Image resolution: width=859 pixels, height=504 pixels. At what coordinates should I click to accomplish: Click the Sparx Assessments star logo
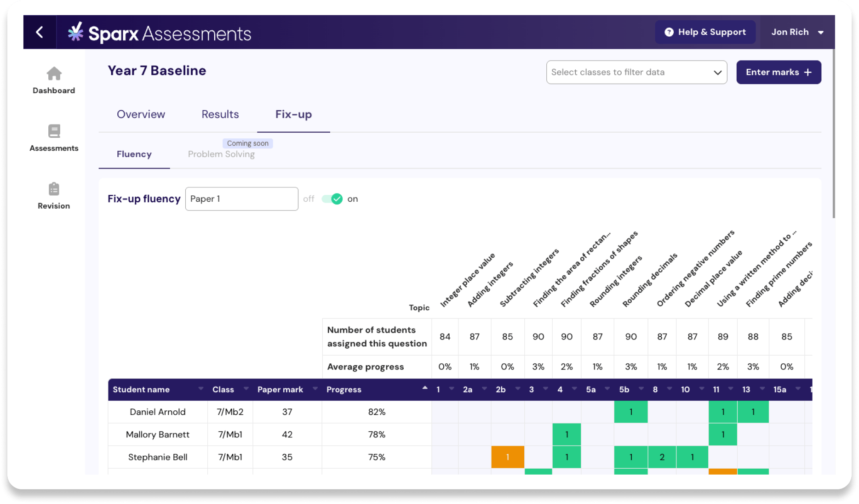point(76,32)
